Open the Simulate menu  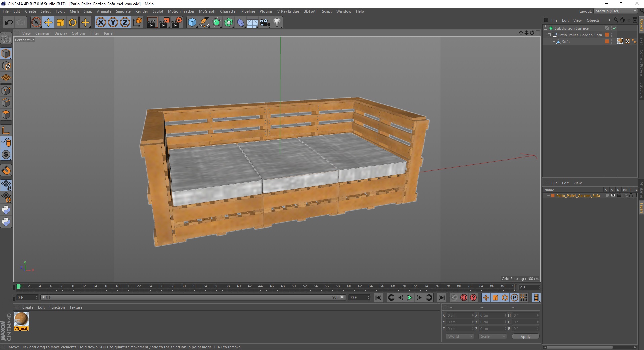point(123,11)
